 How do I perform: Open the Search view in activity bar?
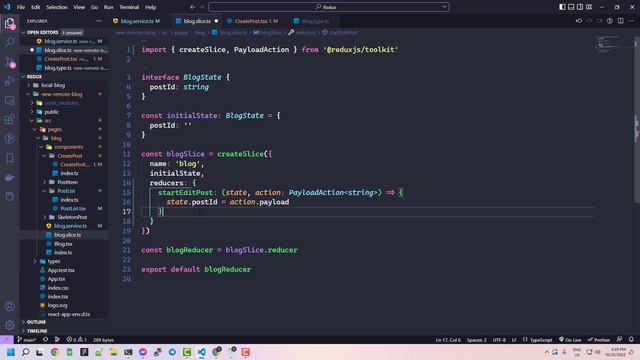point(9,42)
